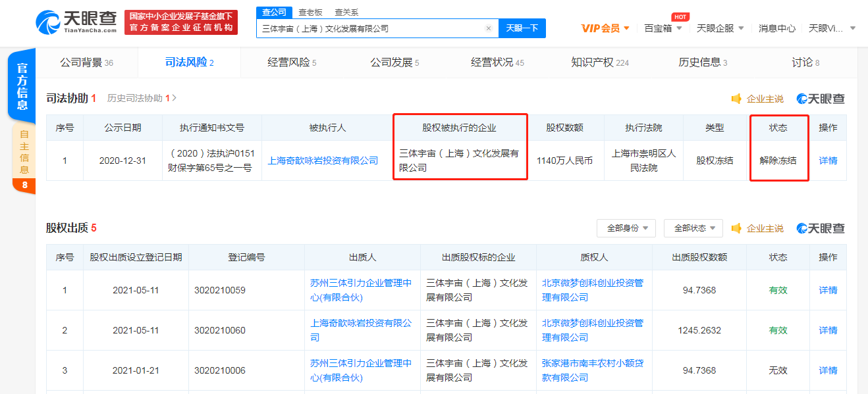Click the 股权出质 section heading

pyautogui.click(x=67, y=228)
